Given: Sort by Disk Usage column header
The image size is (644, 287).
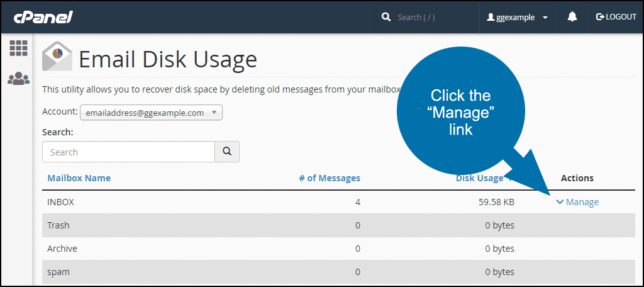Looking at the screenshot, I should (x=479, y=178).
